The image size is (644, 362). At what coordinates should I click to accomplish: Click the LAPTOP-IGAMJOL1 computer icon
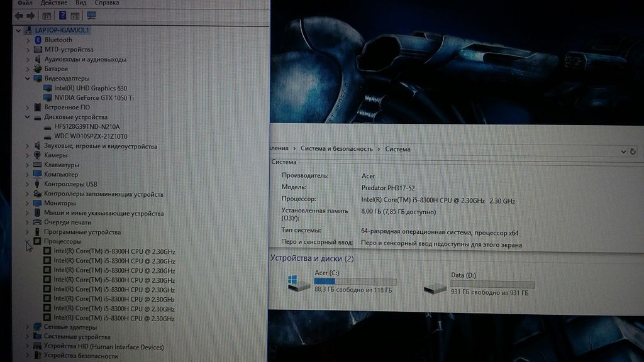pyautogui.click(x=28, y=30)
